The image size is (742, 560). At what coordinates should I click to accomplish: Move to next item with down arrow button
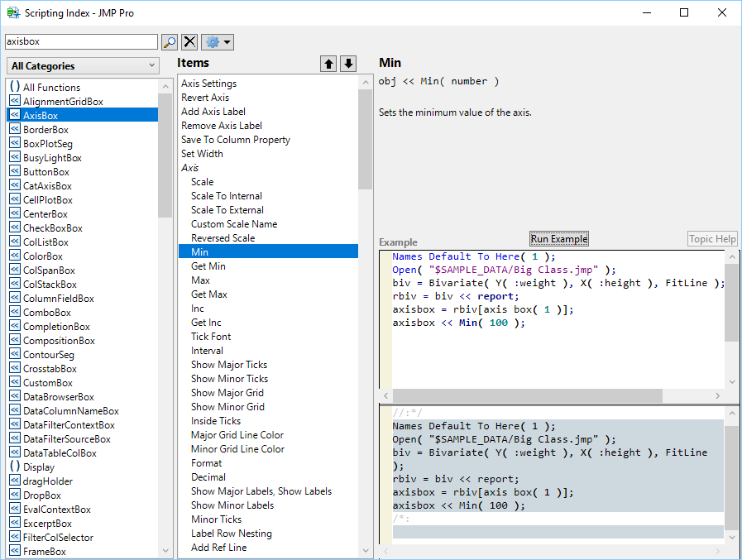(348, 64)
